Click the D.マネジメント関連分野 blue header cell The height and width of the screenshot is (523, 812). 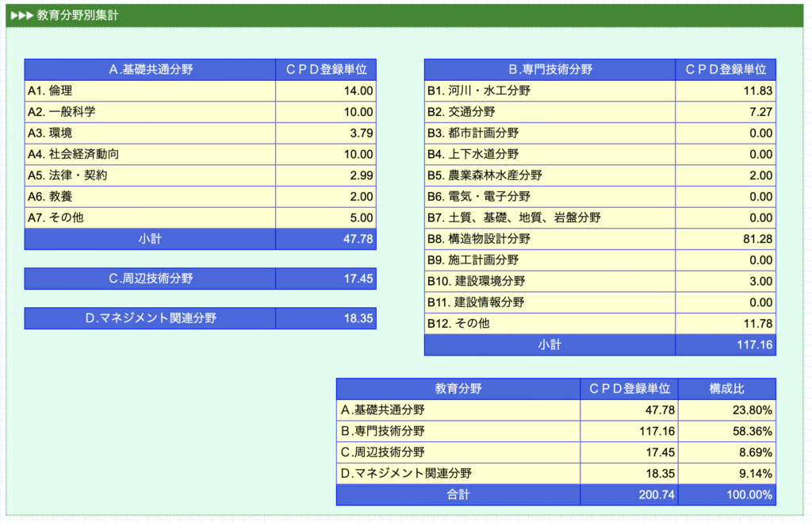[150, 318]
